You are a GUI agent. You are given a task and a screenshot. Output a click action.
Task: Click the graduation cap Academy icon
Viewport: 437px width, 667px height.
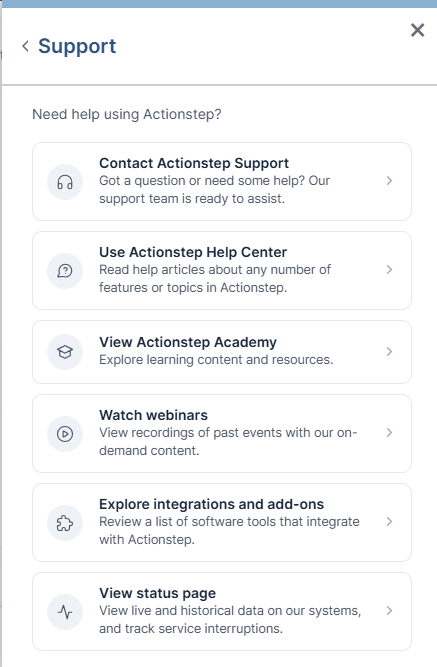click(x=65, y=352)
